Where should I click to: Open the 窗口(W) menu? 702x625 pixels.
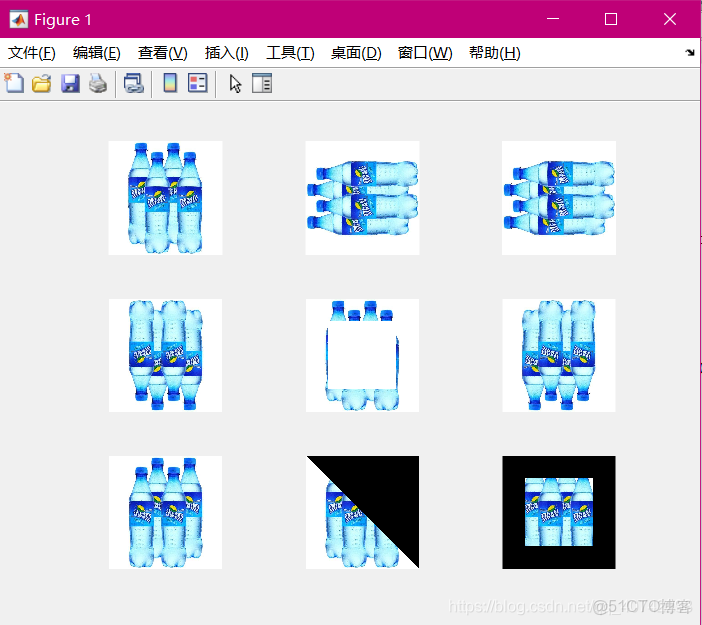pyautogui.click(x=425, y=53)
